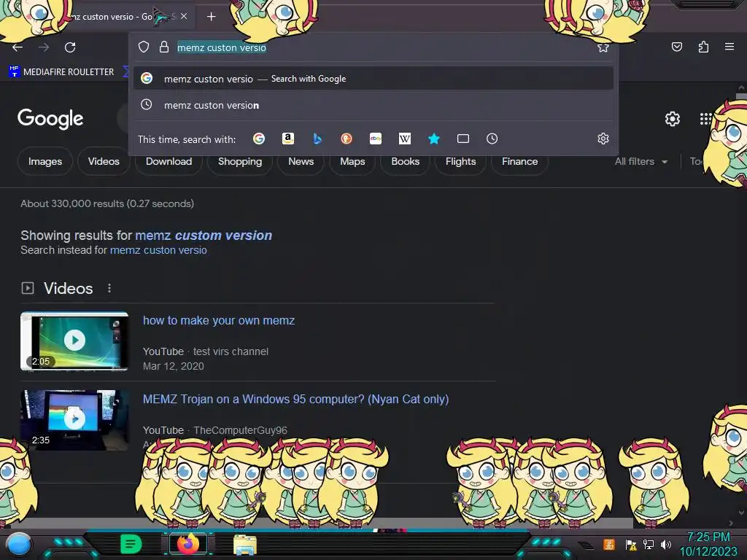The image size is (747, 560).
Task: Click the Firefox taskbar icon
Action: [x=188, y=544]
